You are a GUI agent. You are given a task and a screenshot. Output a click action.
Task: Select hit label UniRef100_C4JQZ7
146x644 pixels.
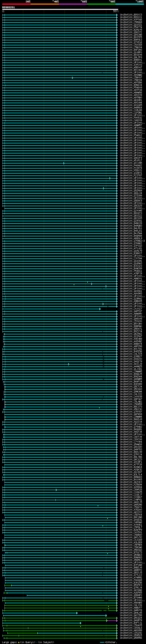click(131, 309)
